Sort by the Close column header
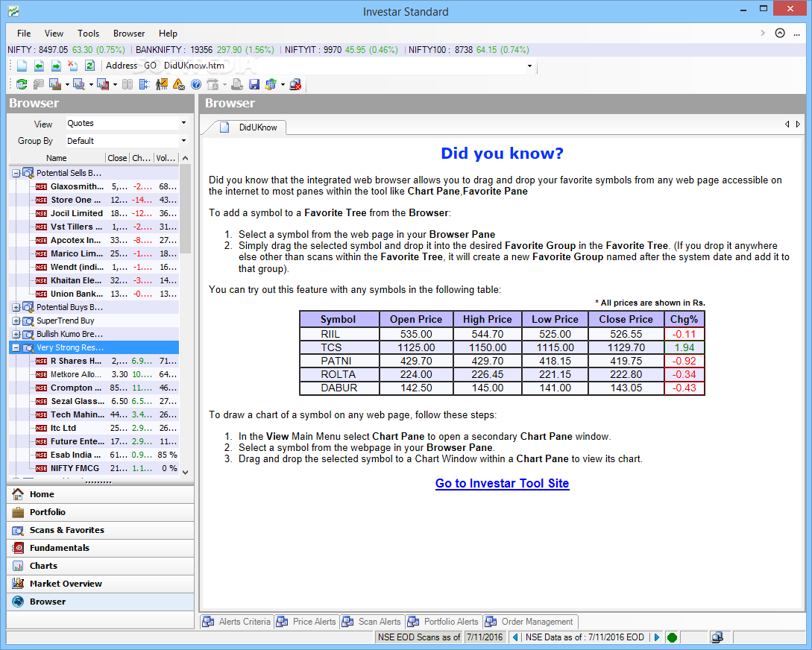 click(x=117, y=158)
